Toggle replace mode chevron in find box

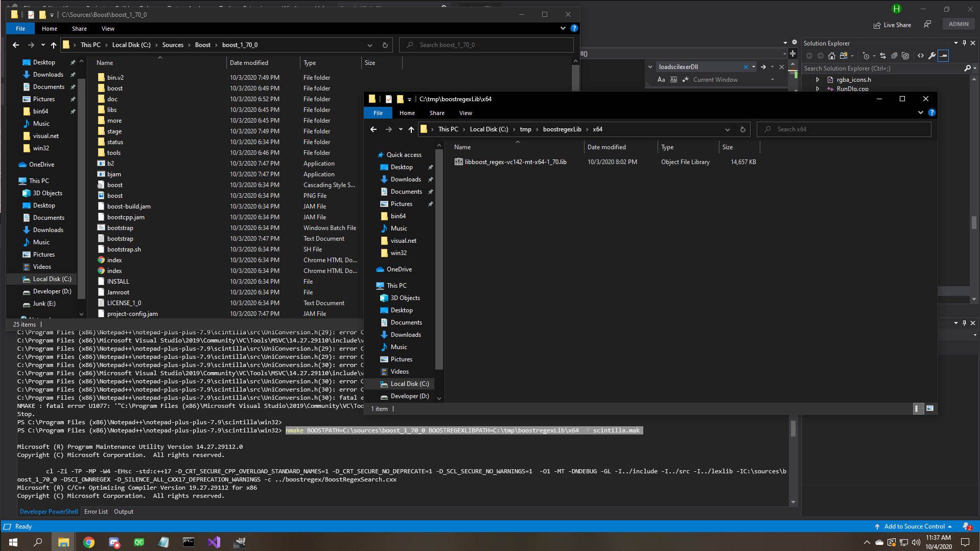(x=650, y=67)
